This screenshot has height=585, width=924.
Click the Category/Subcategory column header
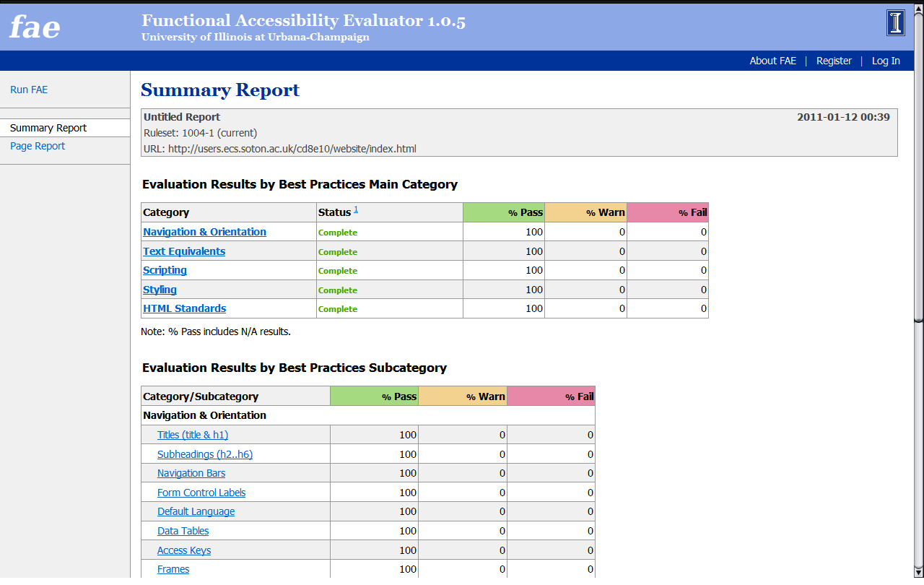click(x=235, y=396)
